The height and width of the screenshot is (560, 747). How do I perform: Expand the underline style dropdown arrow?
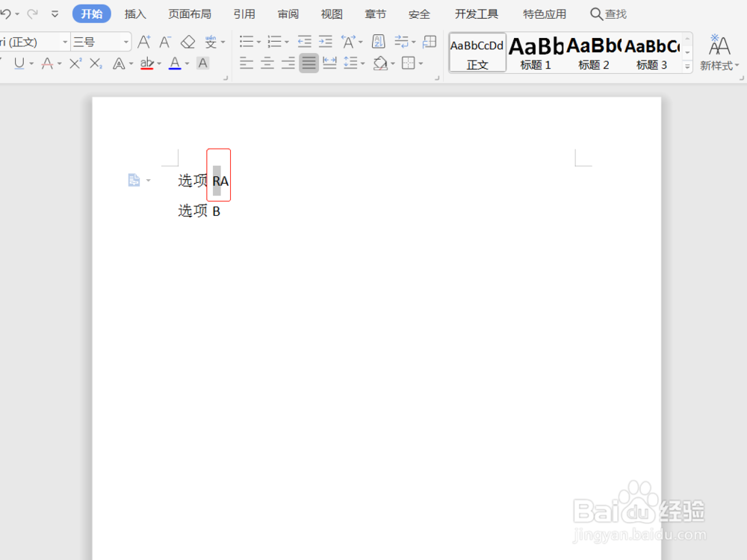click(32, 63)
